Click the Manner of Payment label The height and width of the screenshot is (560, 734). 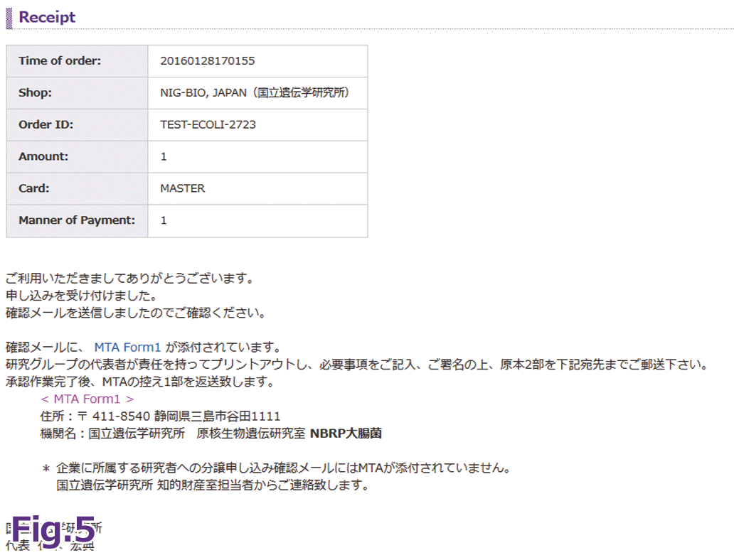tap(77, 220)
